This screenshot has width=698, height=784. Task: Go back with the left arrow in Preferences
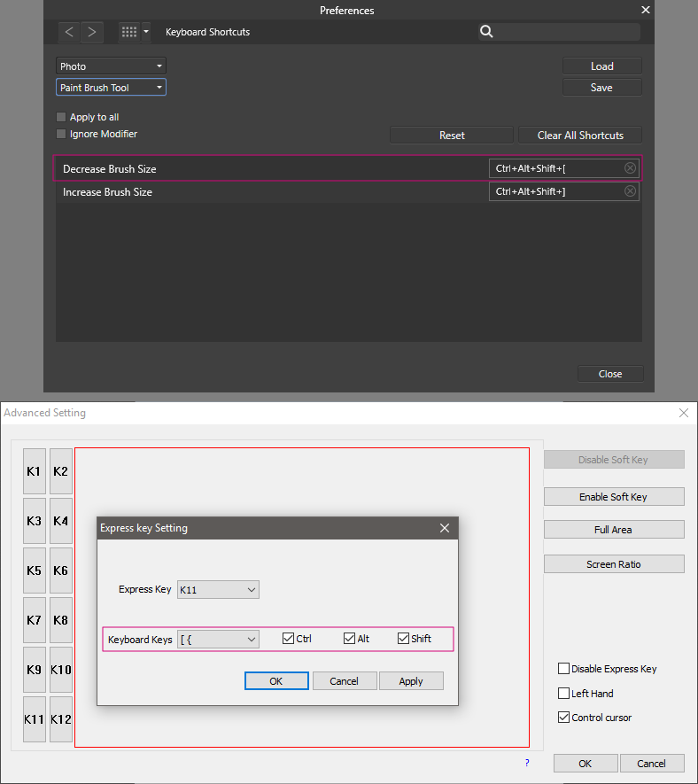pos(69,32)
